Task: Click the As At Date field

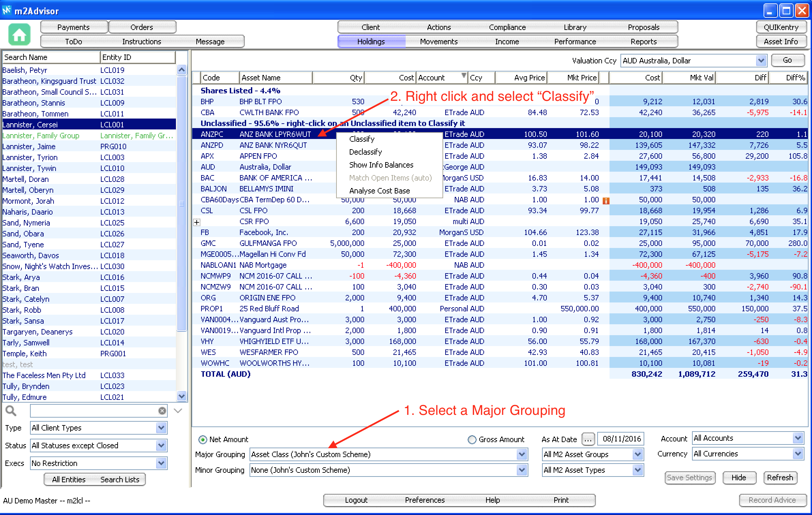Action: (621, 439)
